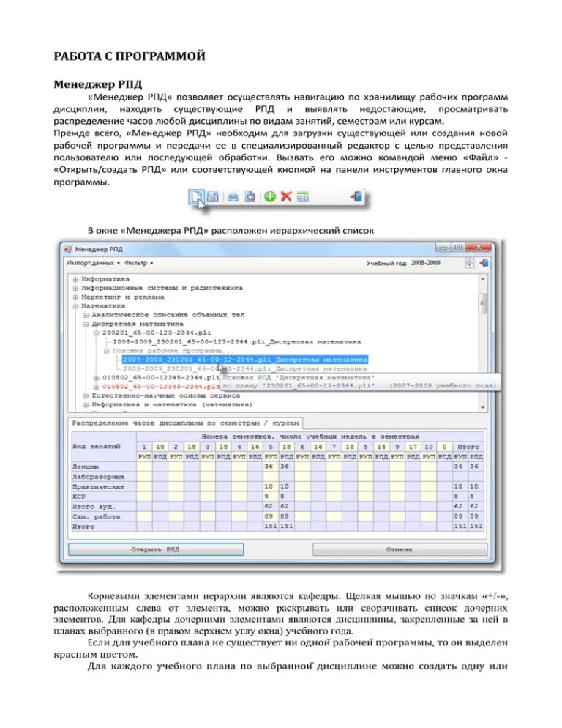Click the Менеджер РПД section heading
Screen dimensions: 562x728
pos(98,84)
